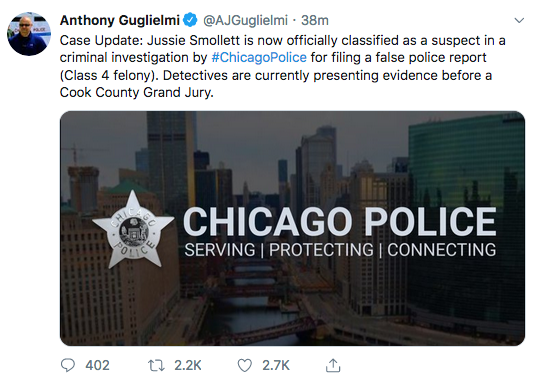
Task: Click the Anthony Guglielmi display name
Action: (120, 20)
